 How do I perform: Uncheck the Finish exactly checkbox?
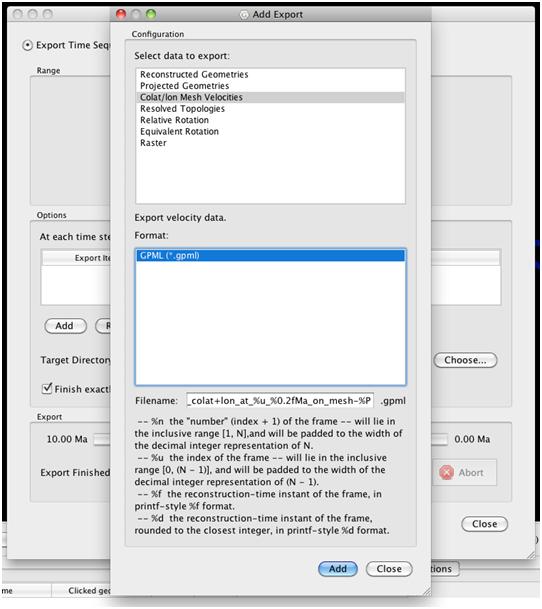(x=47, y=388)
